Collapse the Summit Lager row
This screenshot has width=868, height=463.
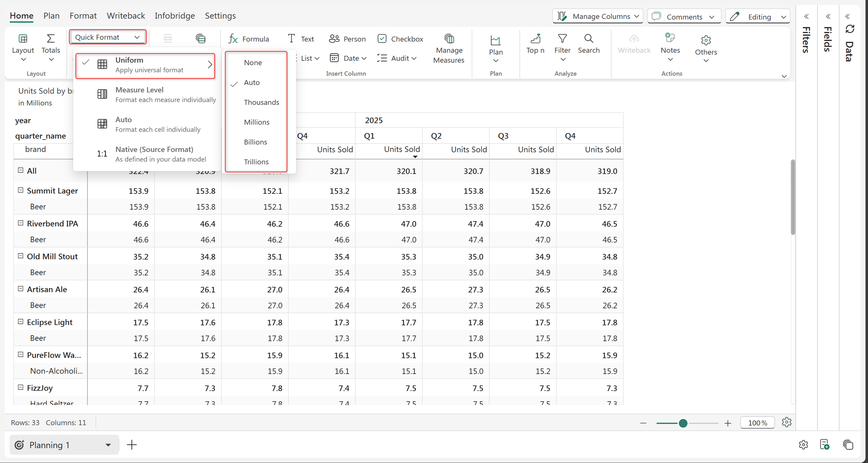coord(21,190)
